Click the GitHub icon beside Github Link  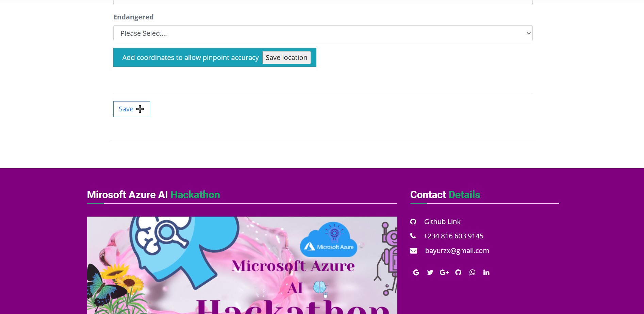point(413,222)
